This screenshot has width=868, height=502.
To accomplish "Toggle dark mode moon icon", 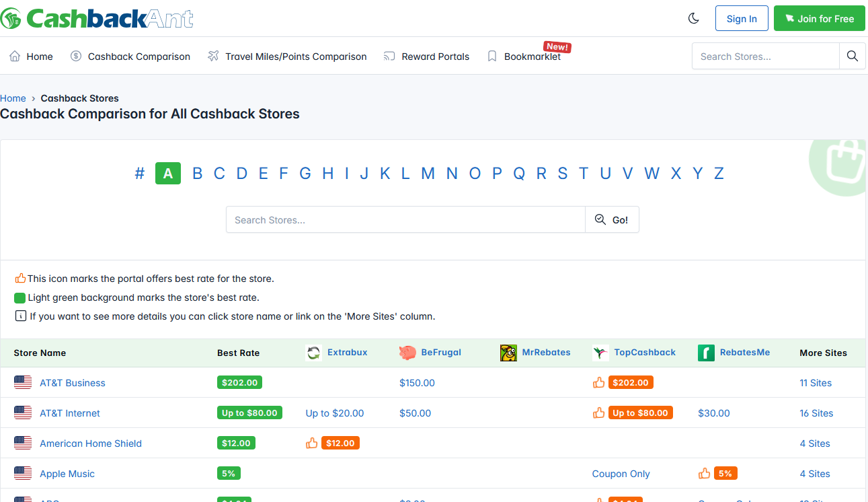I will coord(694,18).
